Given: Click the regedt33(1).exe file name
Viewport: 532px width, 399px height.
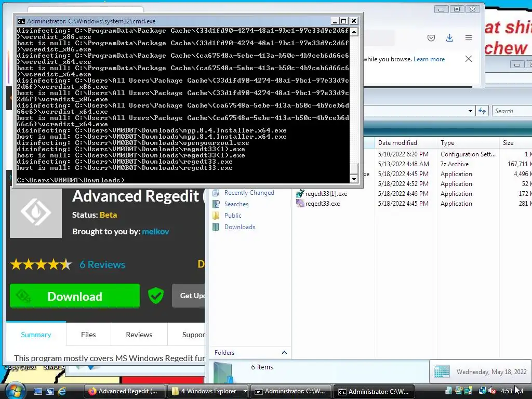Looking at the screenshot, I should tap(326, 194).
